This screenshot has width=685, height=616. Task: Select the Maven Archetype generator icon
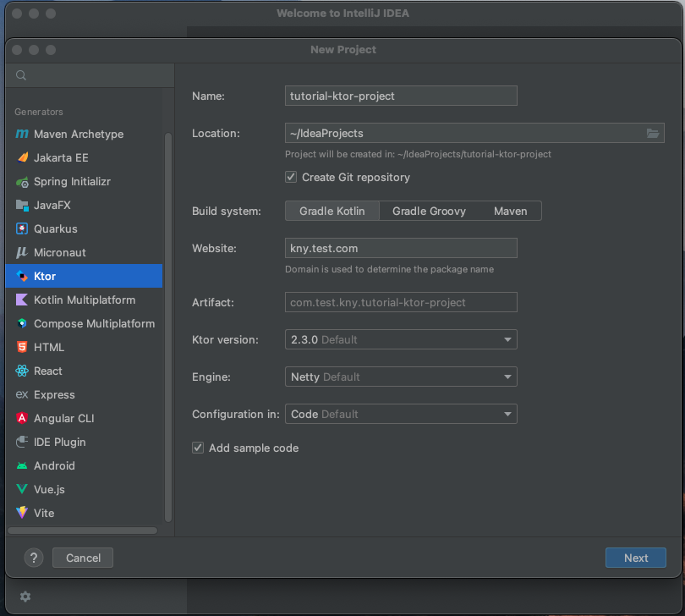[22, 134]
